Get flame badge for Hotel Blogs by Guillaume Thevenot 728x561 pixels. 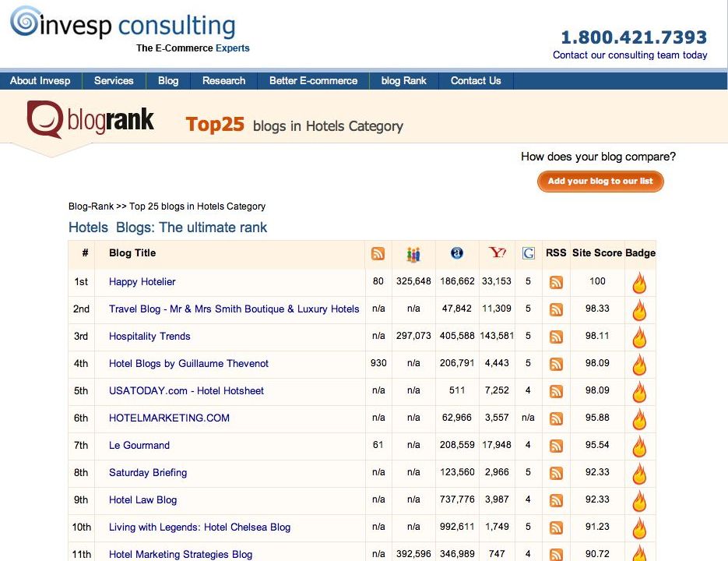pyautogui.click(x=639, y=365)
